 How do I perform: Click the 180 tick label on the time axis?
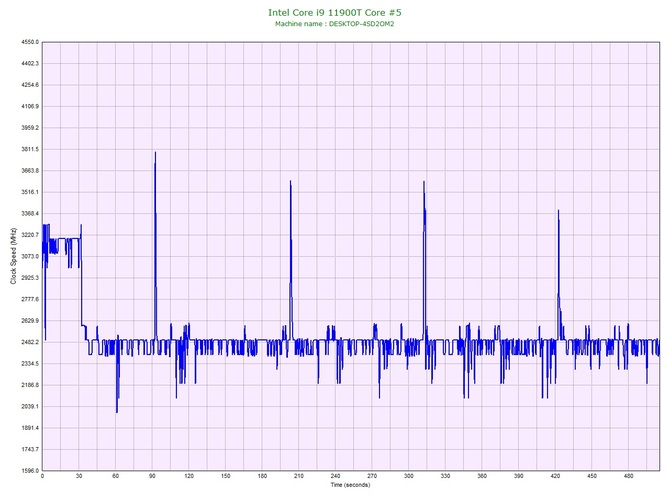click(262, 476)
